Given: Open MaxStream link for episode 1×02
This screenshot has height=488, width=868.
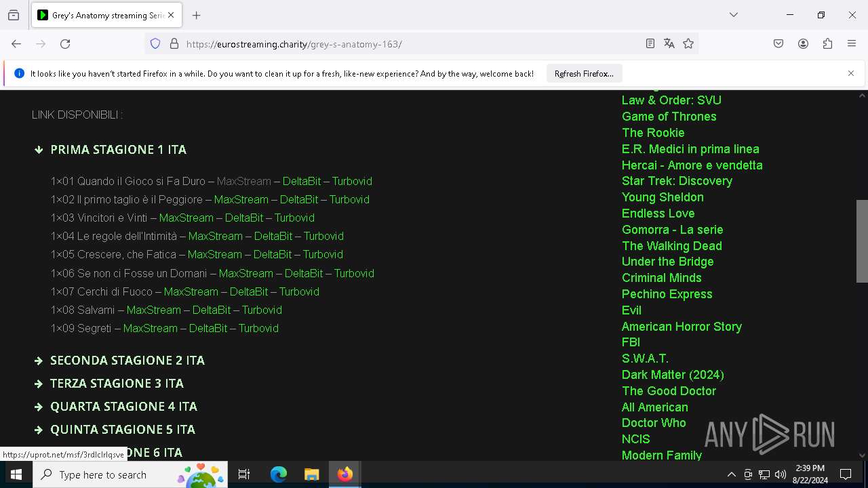Looking at the screenshot, I should coord(241,199).
